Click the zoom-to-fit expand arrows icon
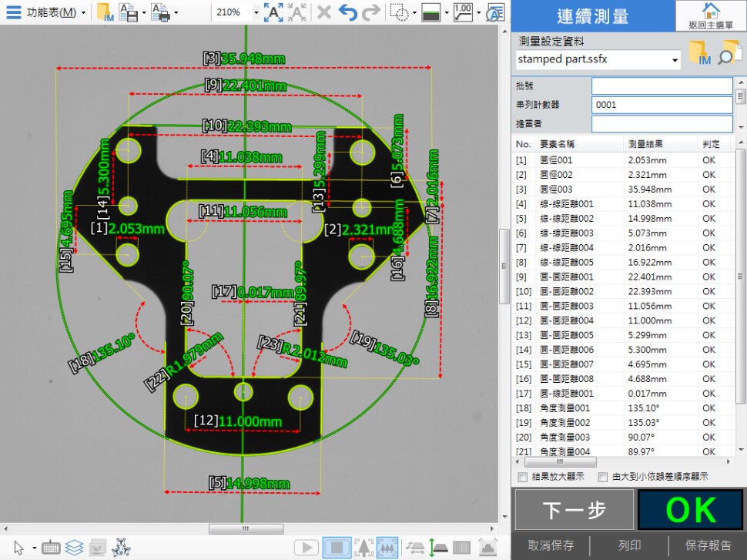Image resolution: width=747 pixels, height=560 pixels. pyautogui.click(x=273, y=12)
